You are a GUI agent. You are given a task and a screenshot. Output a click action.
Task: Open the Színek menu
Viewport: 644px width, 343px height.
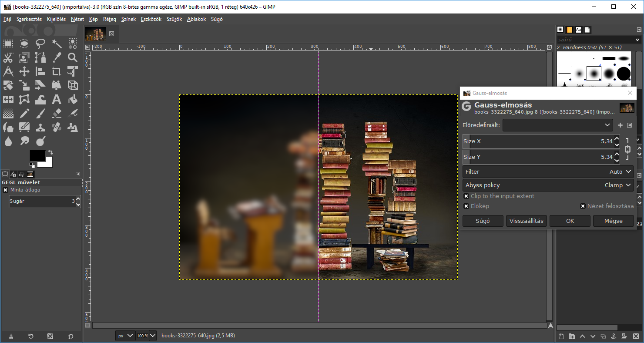(128, 19)
